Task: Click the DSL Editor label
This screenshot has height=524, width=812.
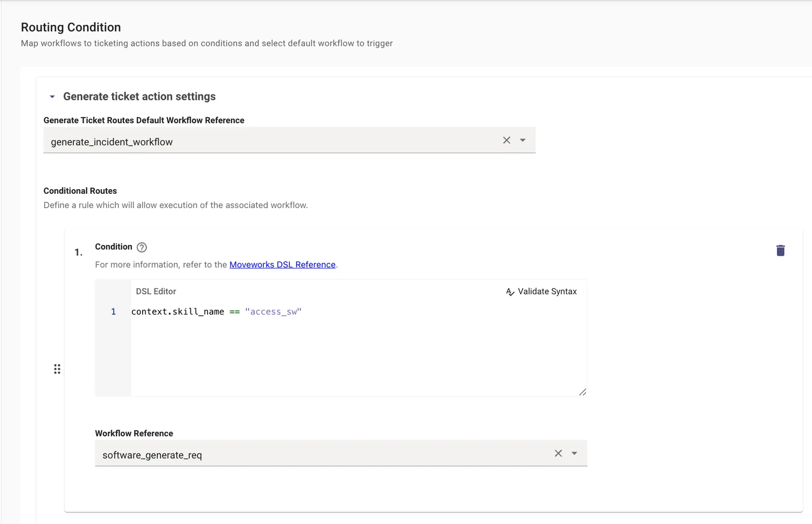Action: click(x=156, y=291)
